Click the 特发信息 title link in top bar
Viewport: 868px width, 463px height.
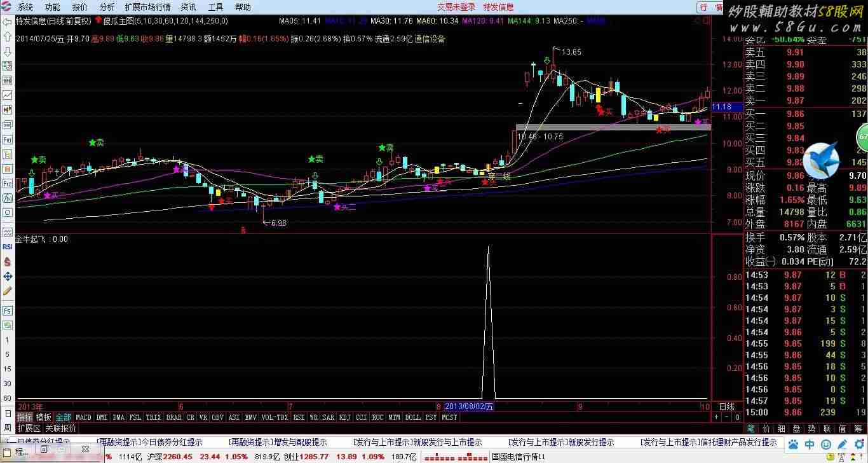click(x=499, y=7)
